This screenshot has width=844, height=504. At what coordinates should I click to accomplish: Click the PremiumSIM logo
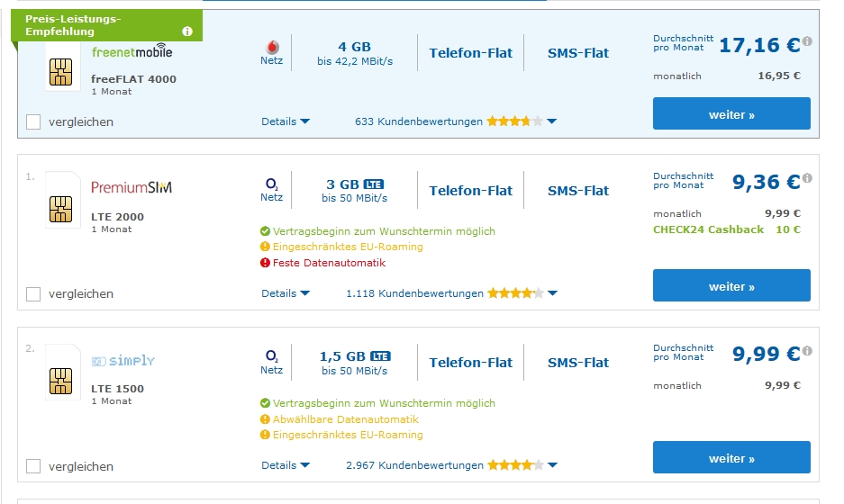tap(132, 187)
